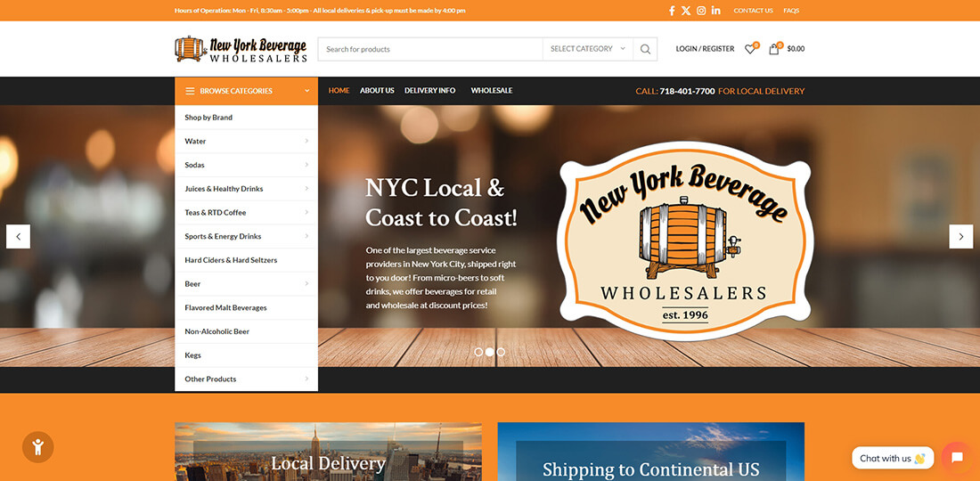Select Flavored Malt Beverages category

pos(246,307)
